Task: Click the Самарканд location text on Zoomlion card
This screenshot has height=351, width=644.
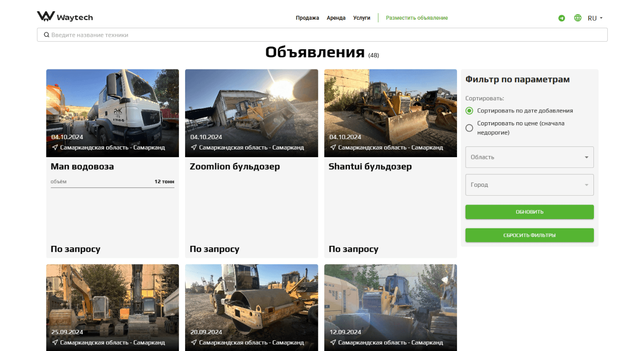Action: (x=252, y=147)
